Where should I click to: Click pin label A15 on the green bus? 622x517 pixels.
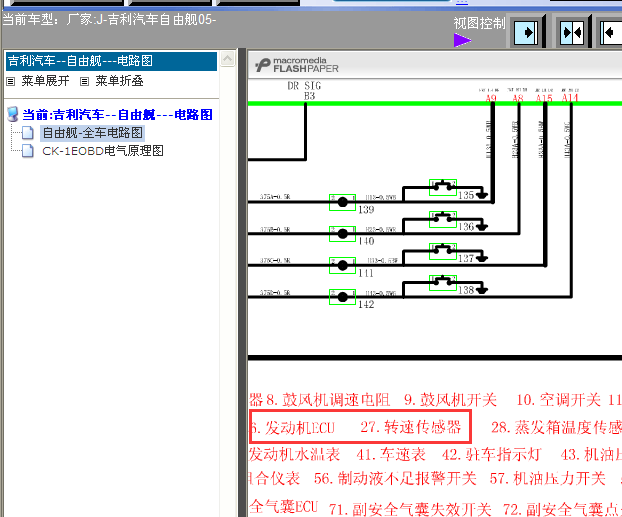tap(544, 98)
